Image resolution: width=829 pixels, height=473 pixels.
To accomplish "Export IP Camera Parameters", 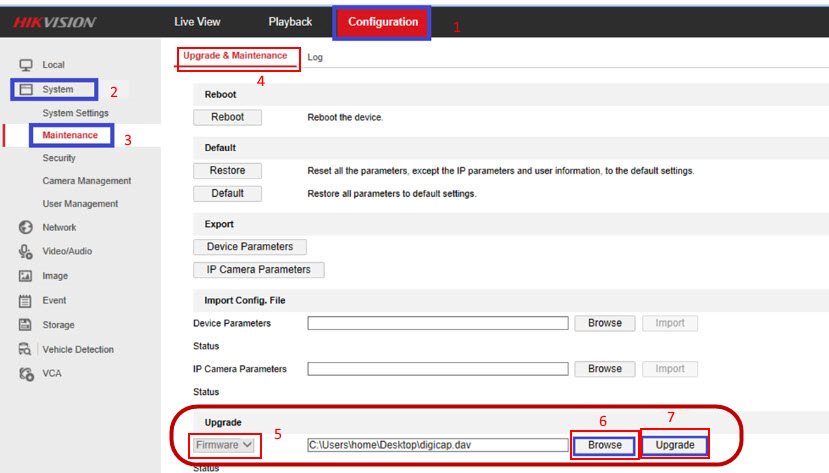I will coord(258,270).
